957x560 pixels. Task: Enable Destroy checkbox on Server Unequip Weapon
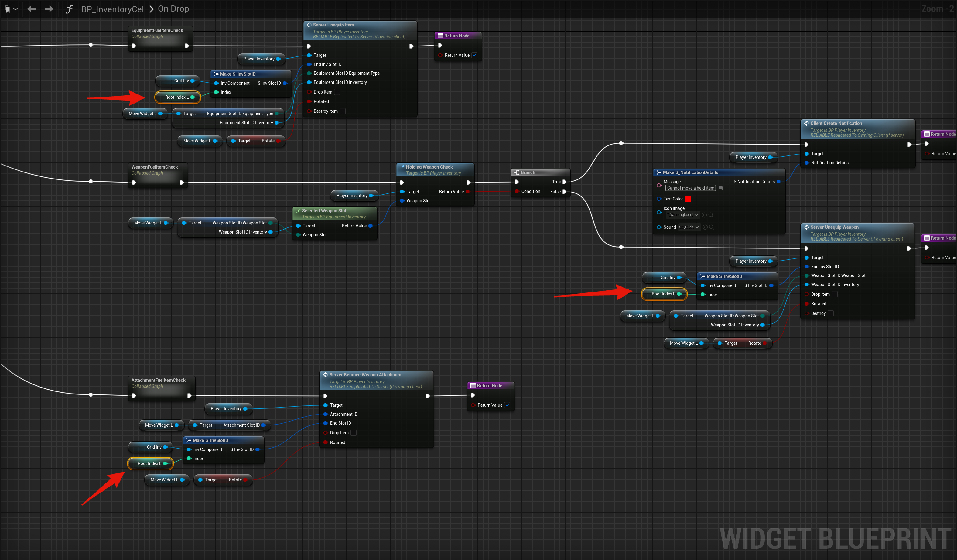point(831,313)
